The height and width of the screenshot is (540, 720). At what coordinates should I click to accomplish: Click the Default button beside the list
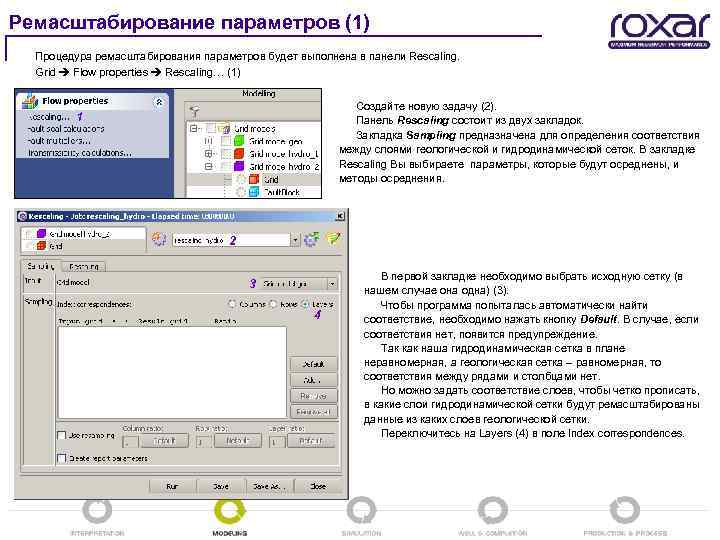314,364
